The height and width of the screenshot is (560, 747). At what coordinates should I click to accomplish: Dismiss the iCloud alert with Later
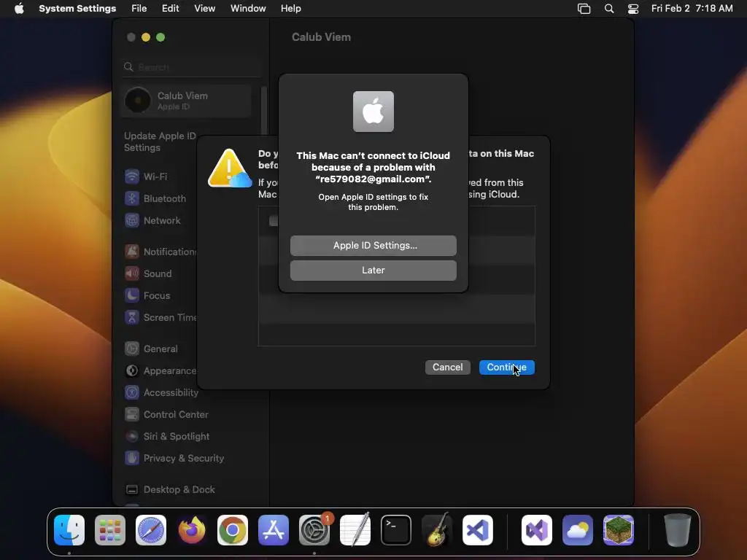coord(373,270)
